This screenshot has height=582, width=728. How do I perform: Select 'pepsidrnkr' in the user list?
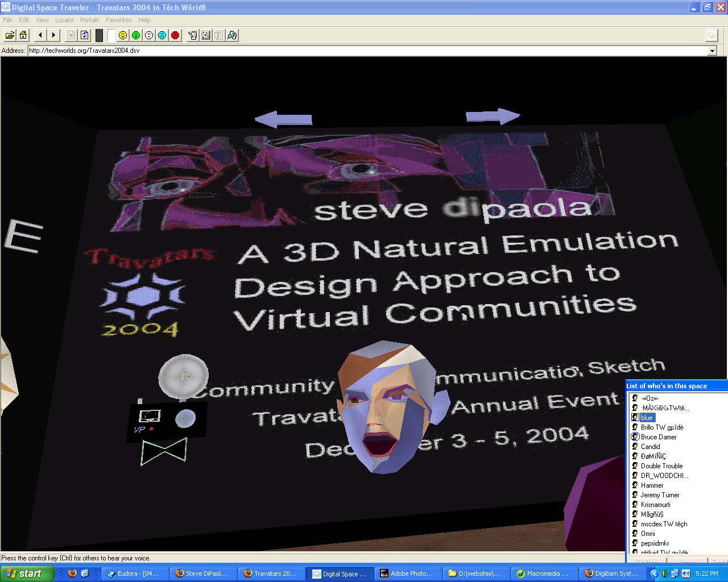point(655,543)
